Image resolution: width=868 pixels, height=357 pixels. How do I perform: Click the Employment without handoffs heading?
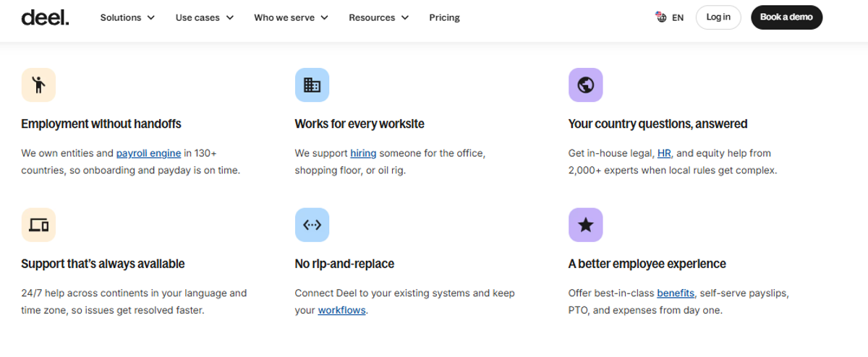tap(101, 124)
